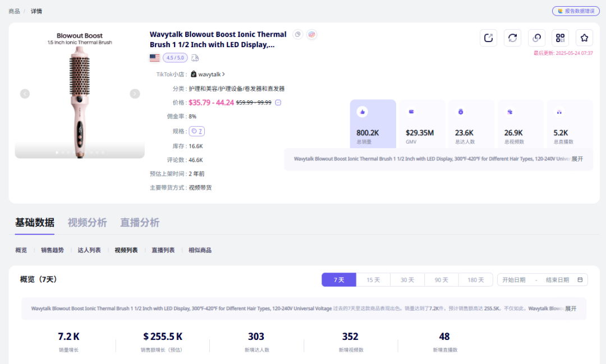Viewport: 606px width, 364px height.
Task: Open the calendar icon in date range
Action: coord(580,280)
